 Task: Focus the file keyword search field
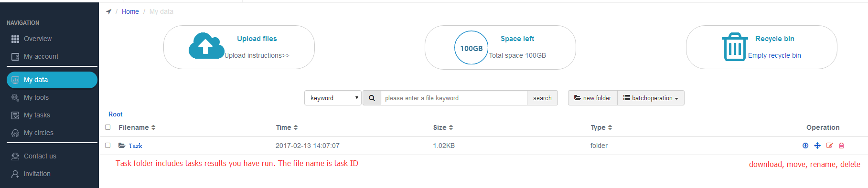pos(454,98)
